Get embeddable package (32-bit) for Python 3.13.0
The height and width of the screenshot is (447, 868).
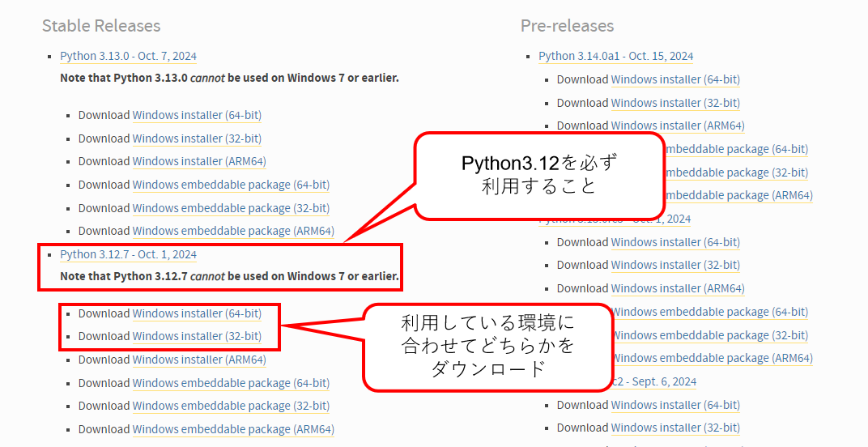tap(231, 208)
